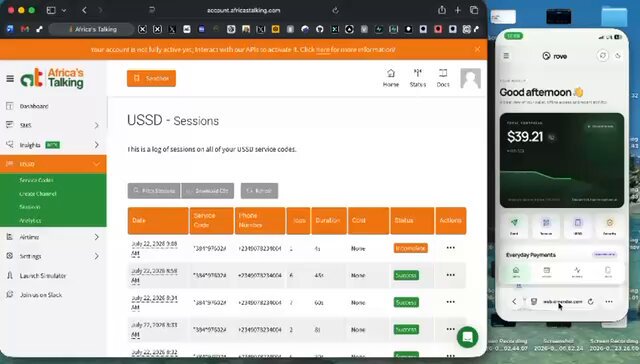
Task: Click the third quick action tile in rove
Action: pyautogui.click(x=578, y=226)
